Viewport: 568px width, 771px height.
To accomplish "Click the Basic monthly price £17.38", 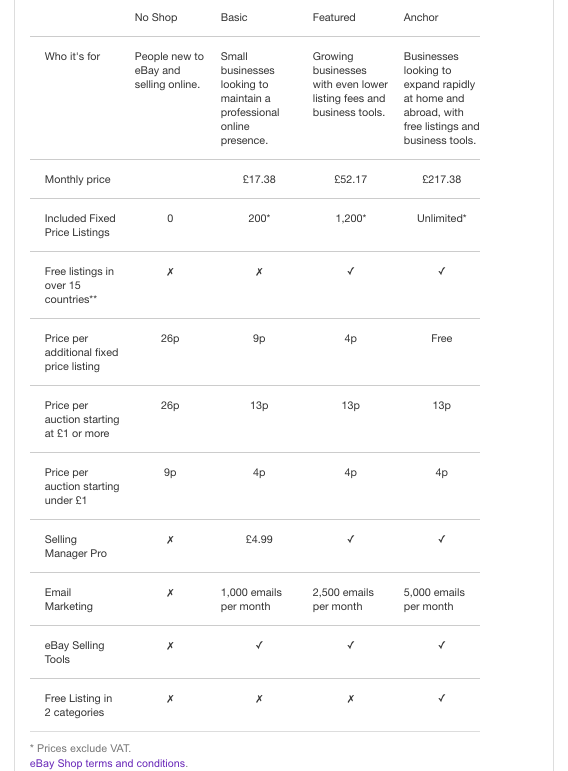I will tap(259, 179).
